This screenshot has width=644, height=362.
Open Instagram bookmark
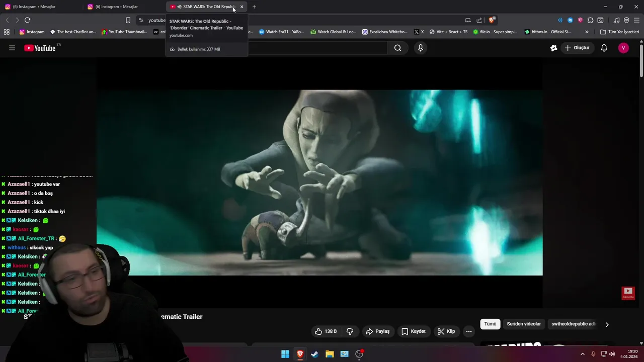click(32, 32)
